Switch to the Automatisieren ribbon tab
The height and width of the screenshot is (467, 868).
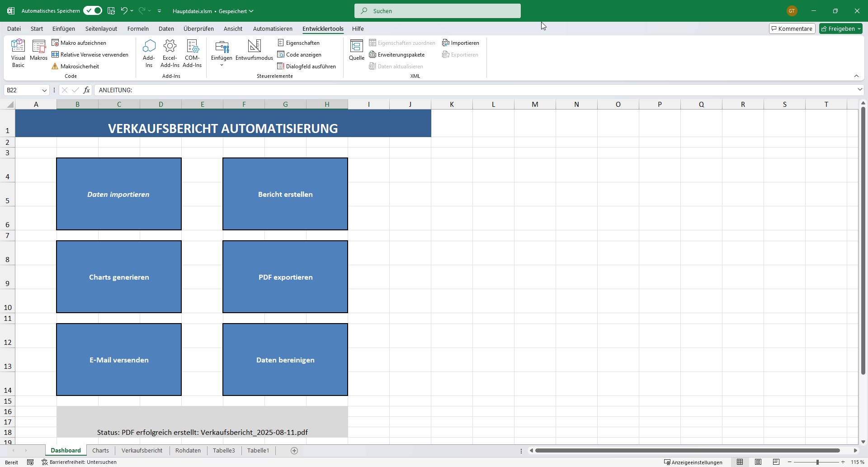272,29
